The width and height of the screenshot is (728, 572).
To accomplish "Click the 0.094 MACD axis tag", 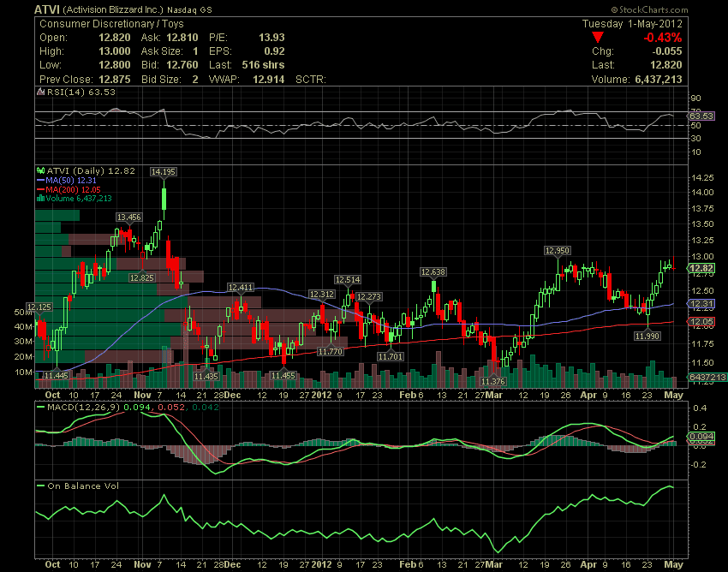I will (701, 437).
